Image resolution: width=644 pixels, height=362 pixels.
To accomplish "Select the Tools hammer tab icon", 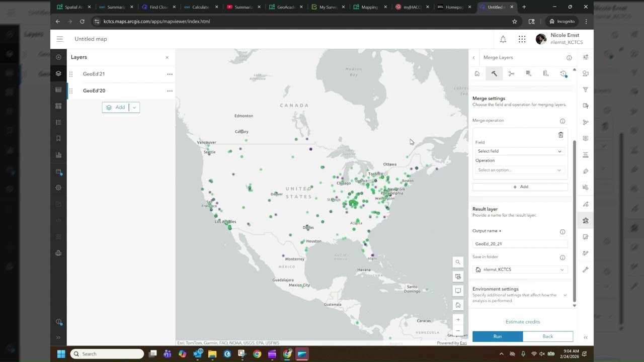I will pos(494,74).
